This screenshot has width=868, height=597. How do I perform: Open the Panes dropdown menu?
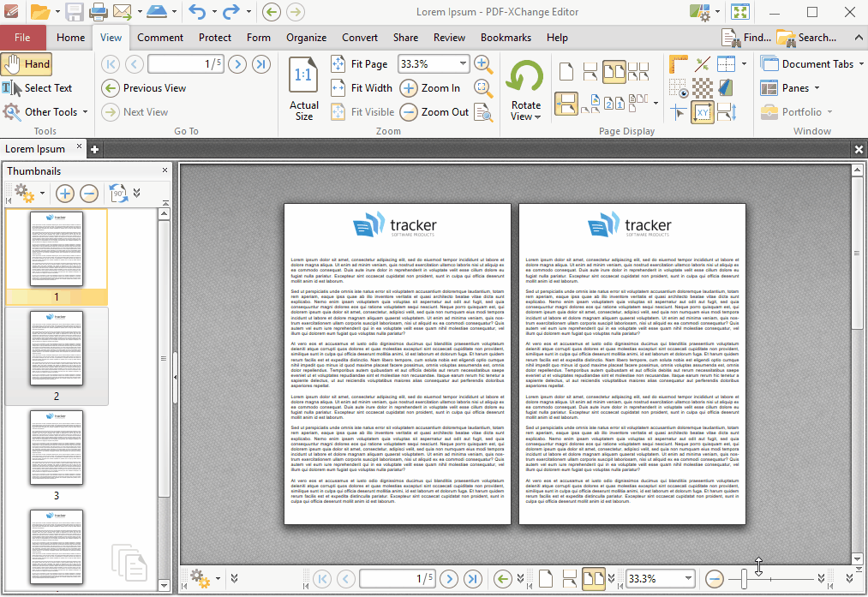[x=790, y=88]
